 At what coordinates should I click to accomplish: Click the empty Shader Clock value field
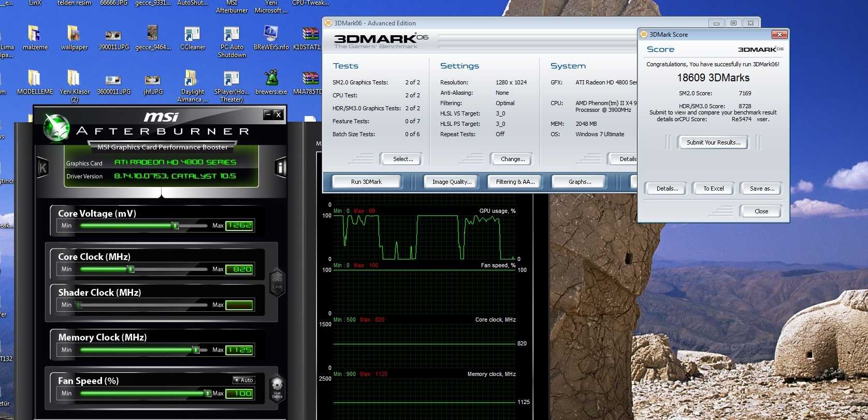click(240, 305)
